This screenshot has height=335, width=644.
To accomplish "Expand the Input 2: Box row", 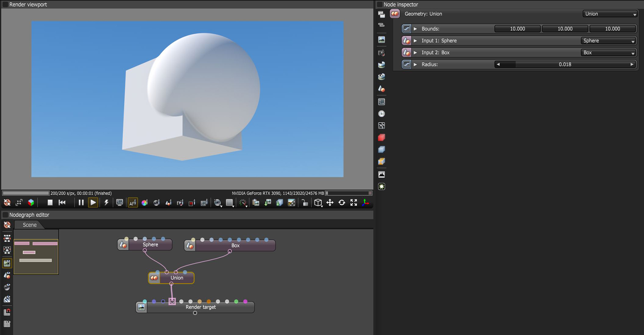I will pyautogui.click(x=415, y=53).
